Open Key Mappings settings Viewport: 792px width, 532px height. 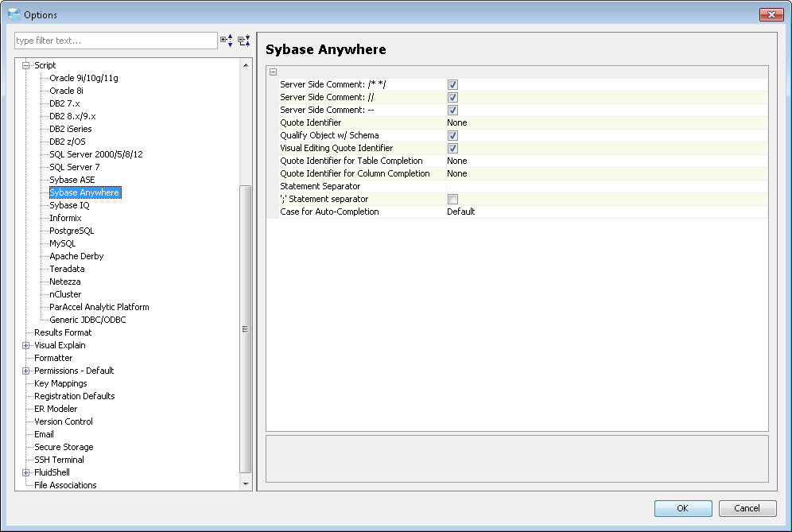tap(60, 383)
